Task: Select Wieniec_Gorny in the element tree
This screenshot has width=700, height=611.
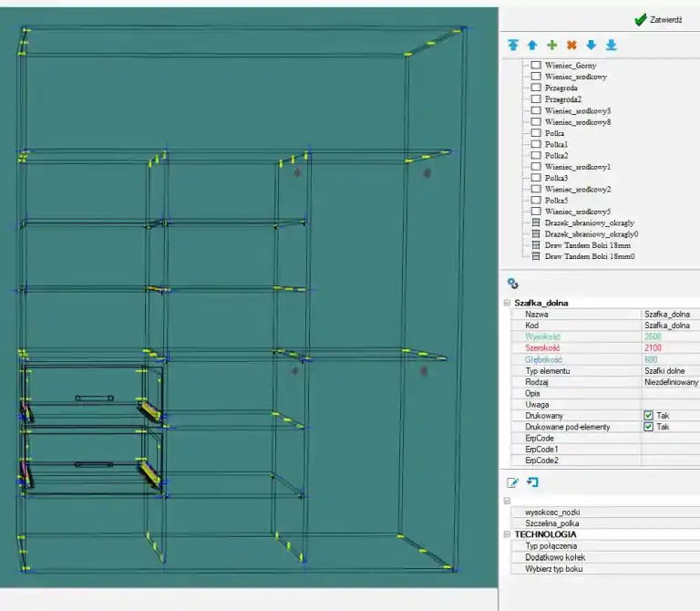Action: tap(570, 66)
